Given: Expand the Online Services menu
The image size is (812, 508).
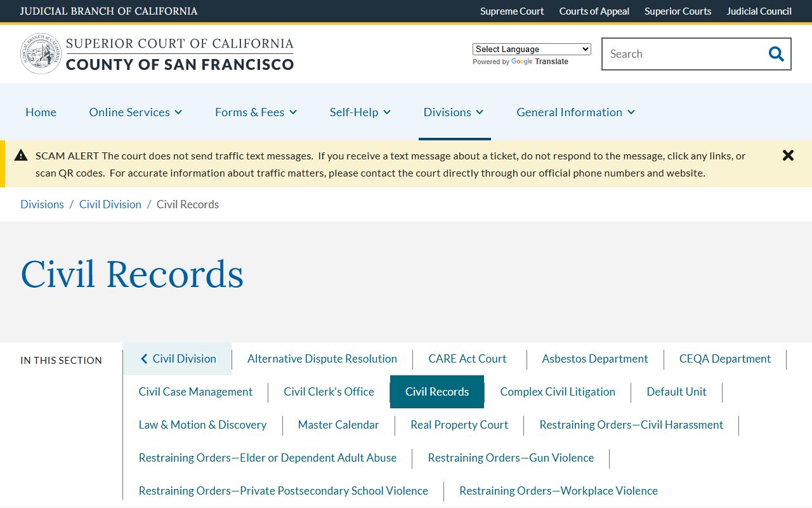Looking at the screenshot, I should 136,112.
